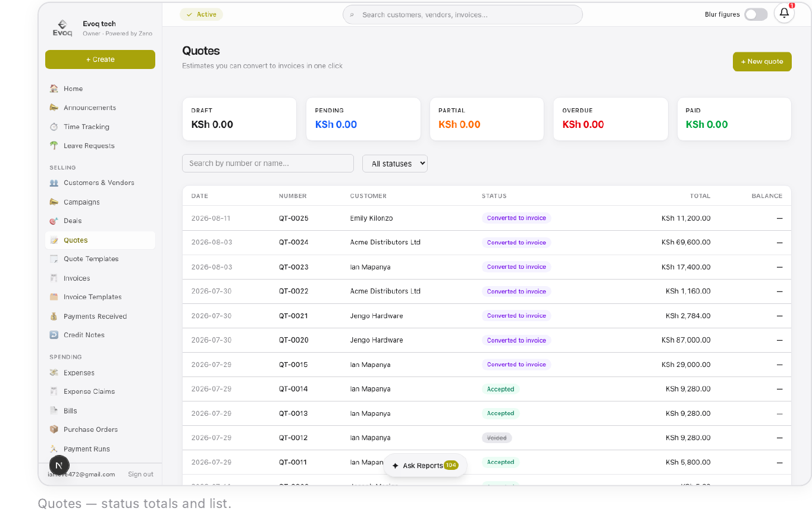812x524 pixels.
Task: Click the Payments Received money bag icon
Action: [54, 316]
